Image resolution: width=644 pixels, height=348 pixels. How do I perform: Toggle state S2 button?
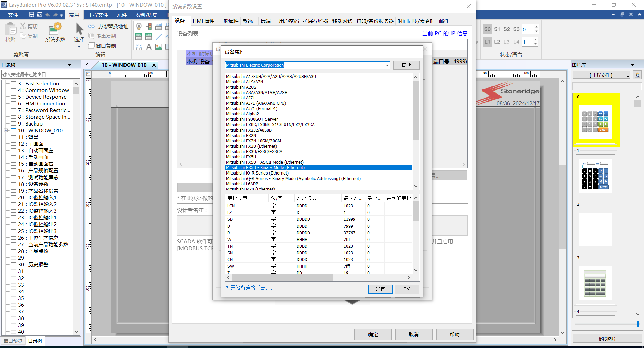(507, 29)
